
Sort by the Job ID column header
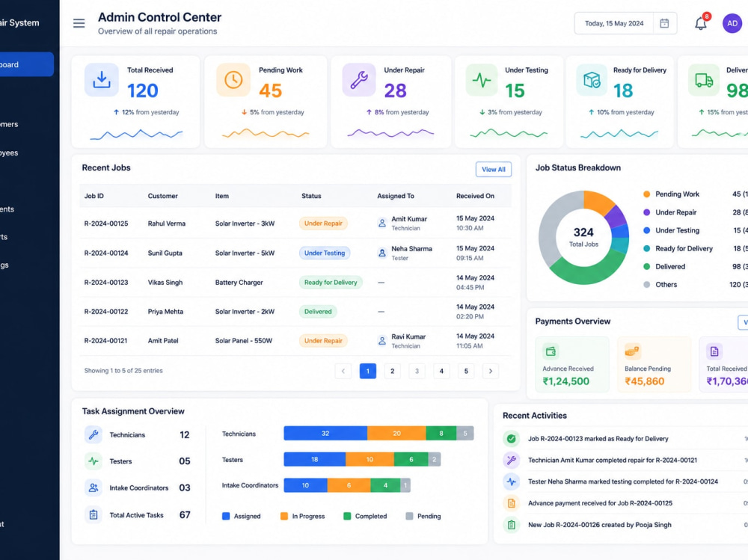[94, 196]
